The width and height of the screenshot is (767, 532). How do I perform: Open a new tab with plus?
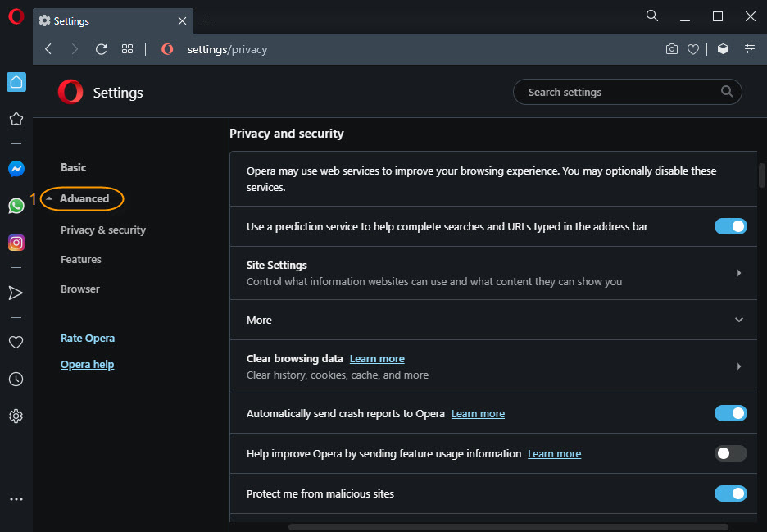206,20
